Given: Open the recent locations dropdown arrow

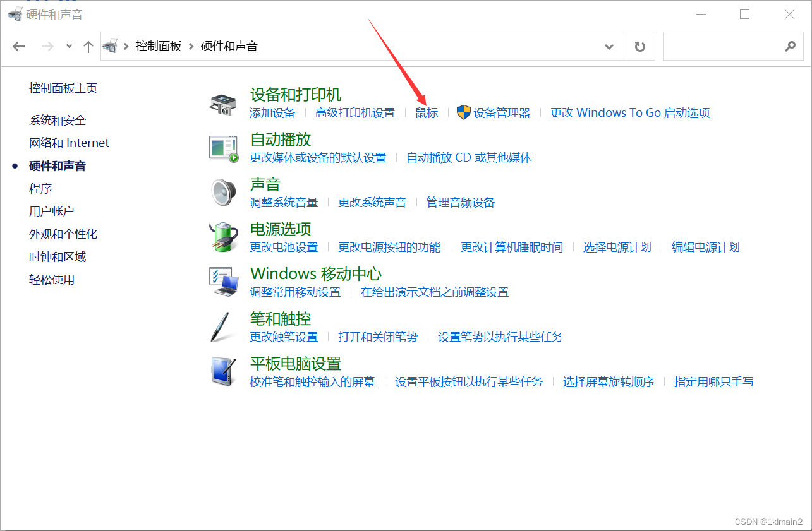Looking at the screenshot, I should click(x=70, y=46).
